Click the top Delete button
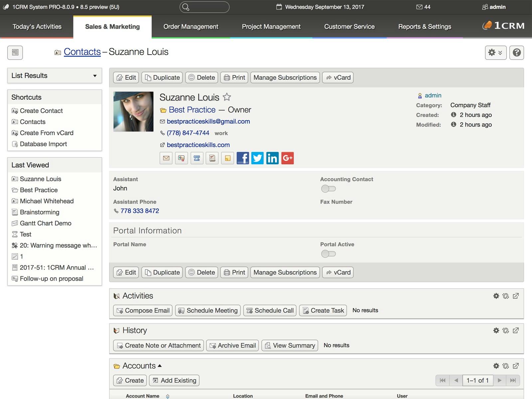Viewport: 532px width, 399px height. [x=201, y=77]
